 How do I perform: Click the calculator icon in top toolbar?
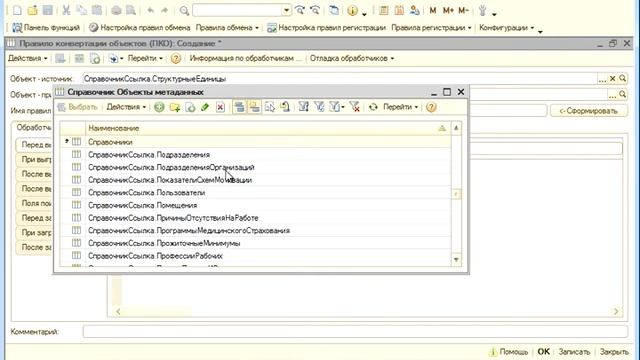pyautogui.click(x=383, y=10)
